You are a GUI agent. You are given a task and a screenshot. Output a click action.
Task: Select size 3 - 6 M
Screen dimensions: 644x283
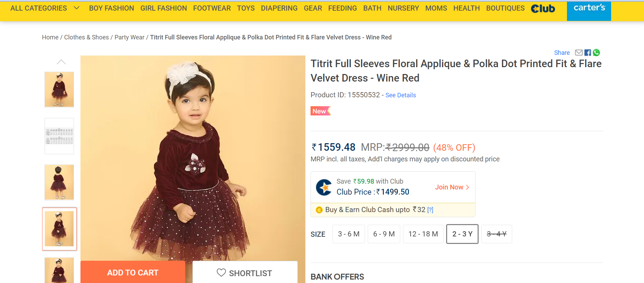click(x=349, y=234)
